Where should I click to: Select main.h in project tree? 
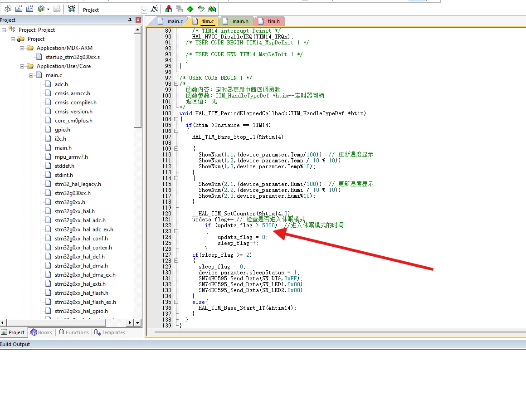click(x=63, y=147)
